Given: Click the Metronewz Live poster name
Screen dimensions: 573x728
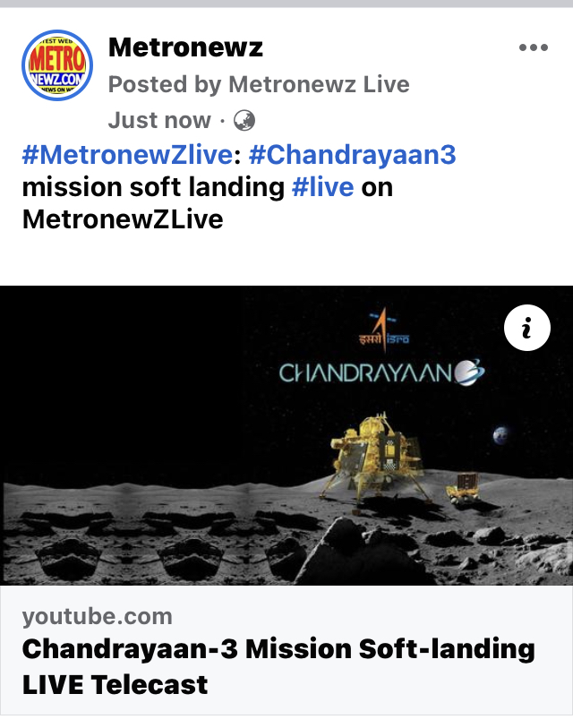Looking at the screenshot, I should tap(319, 84).
